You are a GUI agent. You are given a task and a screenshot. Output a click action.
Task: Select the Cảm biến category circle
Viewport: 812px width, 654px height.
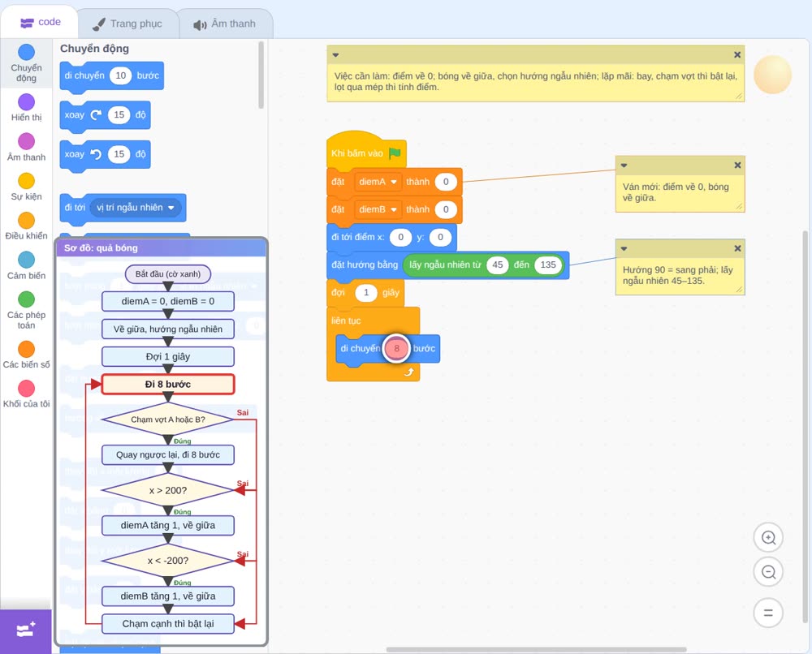click(27, 260)
